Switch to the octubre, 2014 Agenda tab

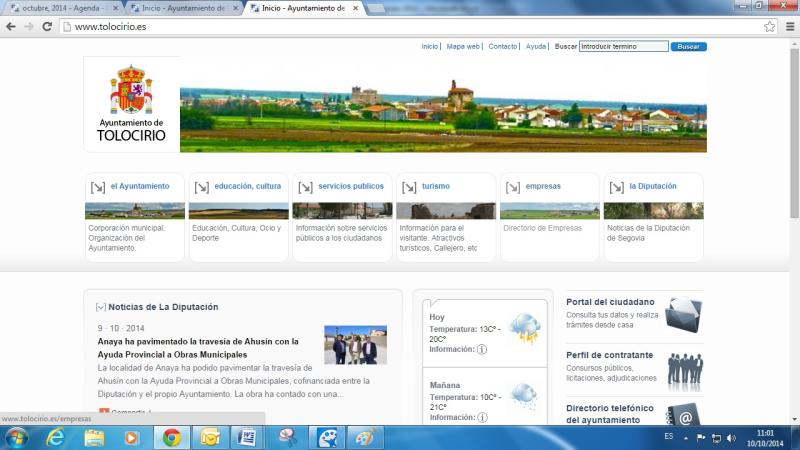click(x=60, y=8)
